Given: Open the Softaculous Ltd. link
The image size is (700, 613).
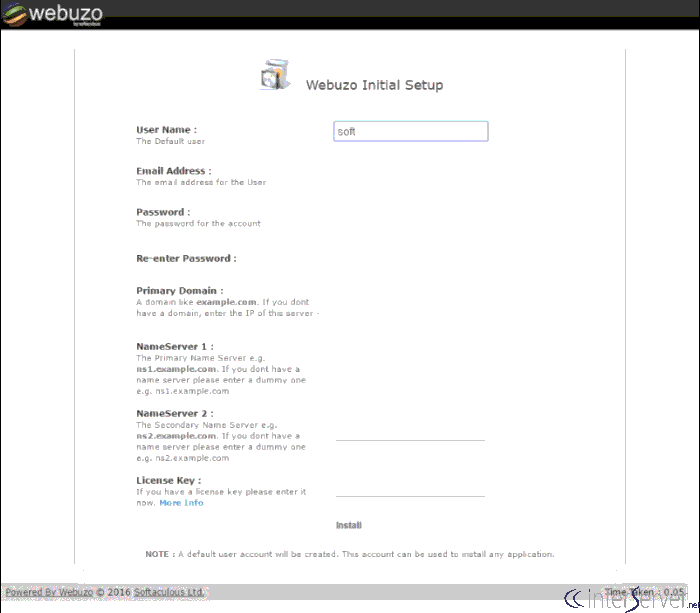Looking at the screenshot, I should (169, 592).
